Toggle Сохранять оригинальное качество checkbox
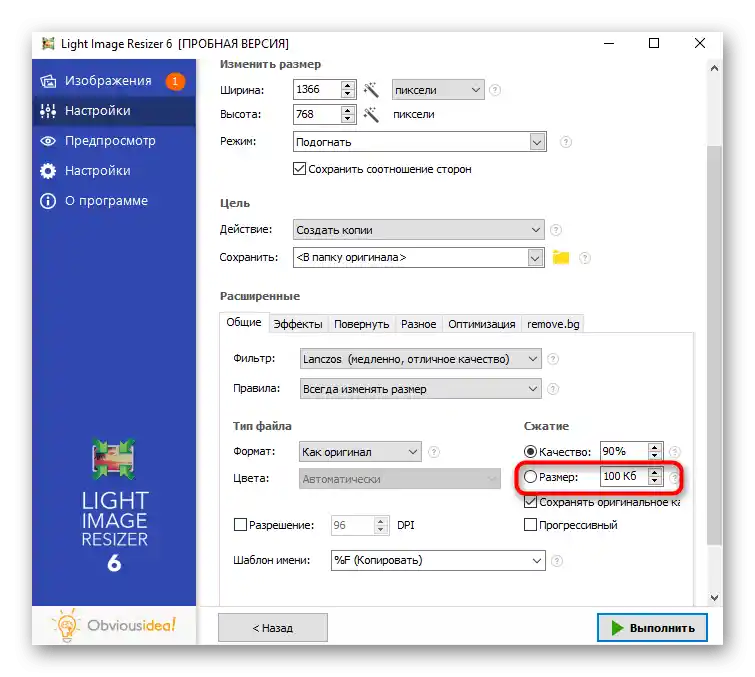This screenshot has height=677, width=755. tap(530, 502)
